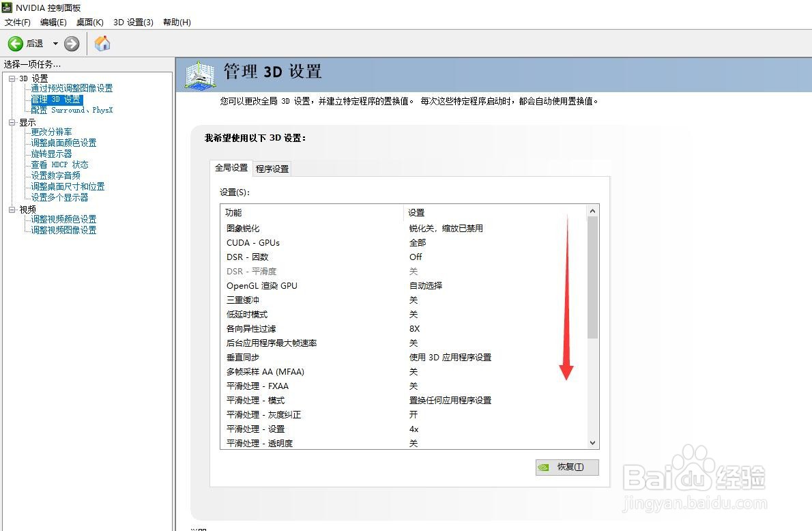
Task: Select the 图象锐化 setting row
Action: 403,228
